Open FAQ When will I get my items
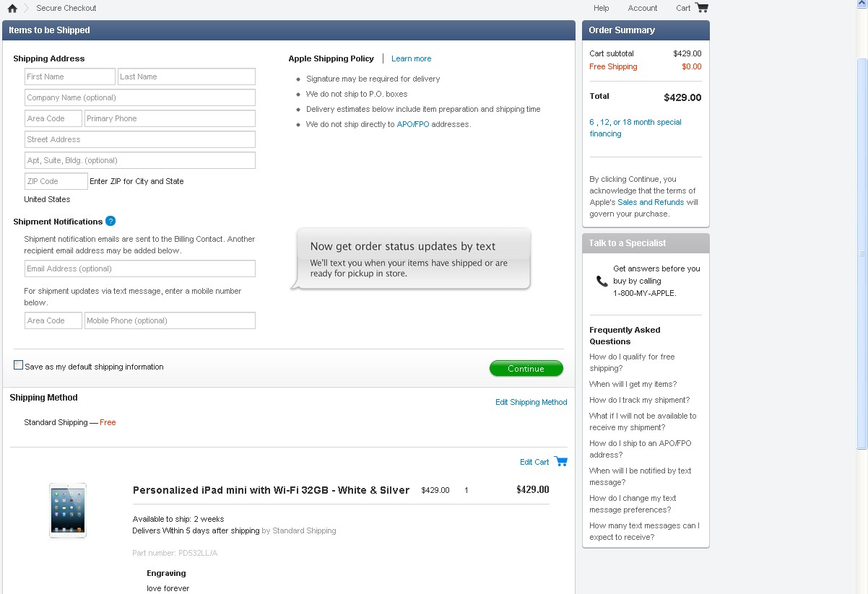The height and width of the screenshot is (594, 868). pos(633,384)
